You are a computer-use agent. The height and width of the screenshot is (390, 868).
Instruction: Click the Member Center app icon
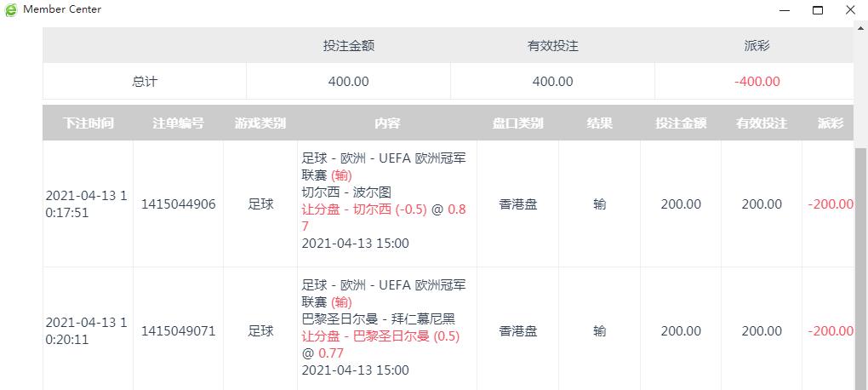click(x=11, y=9)
